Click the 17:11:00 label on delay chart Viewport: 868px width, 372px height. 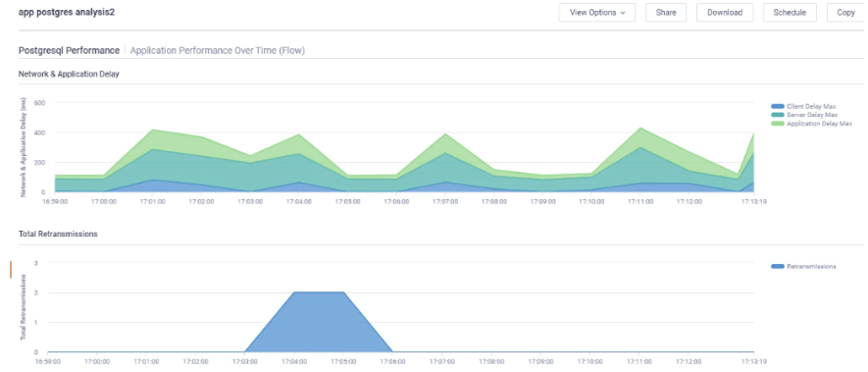click(x=639, y=201)
